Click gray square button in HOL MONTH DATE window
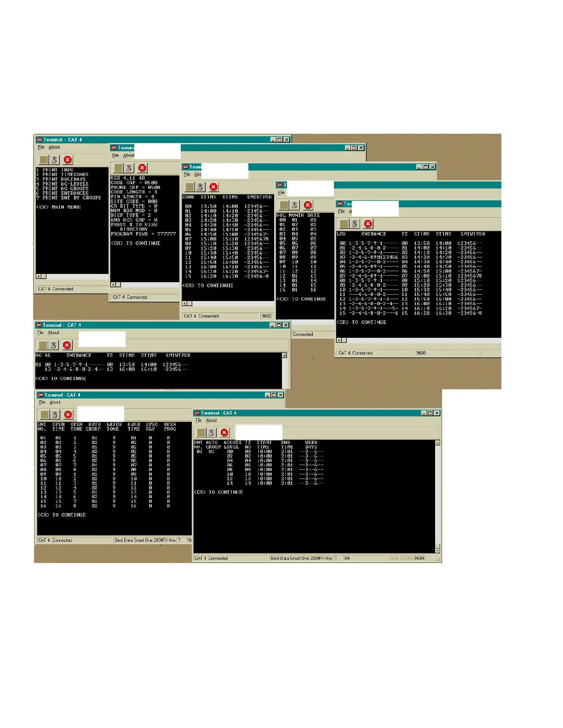Viewport: 563px width, 728px height. pyautogui.click(x=284, y=205)
